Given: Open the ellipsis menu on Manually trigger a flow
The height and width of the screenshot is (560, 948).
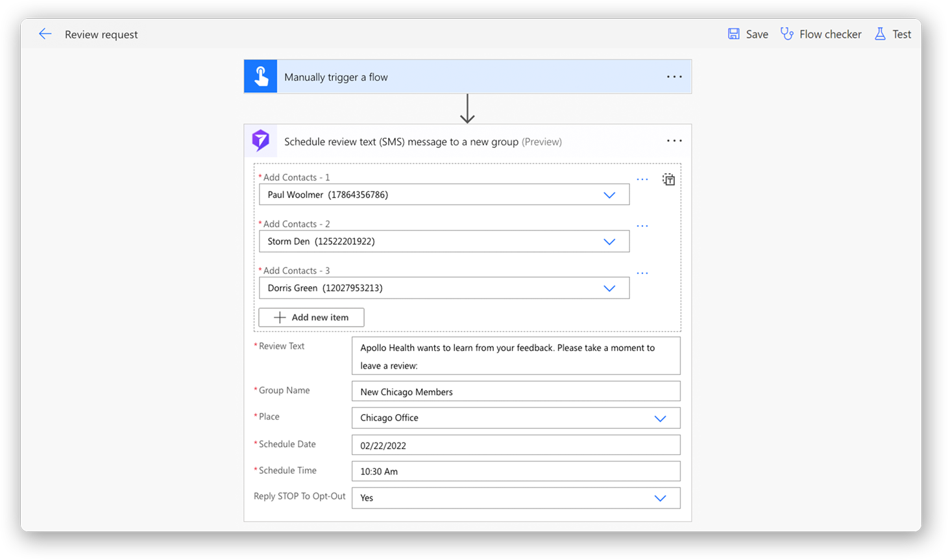Looking at the screenshot, I should pyautogui.click(x=674, y=77).
